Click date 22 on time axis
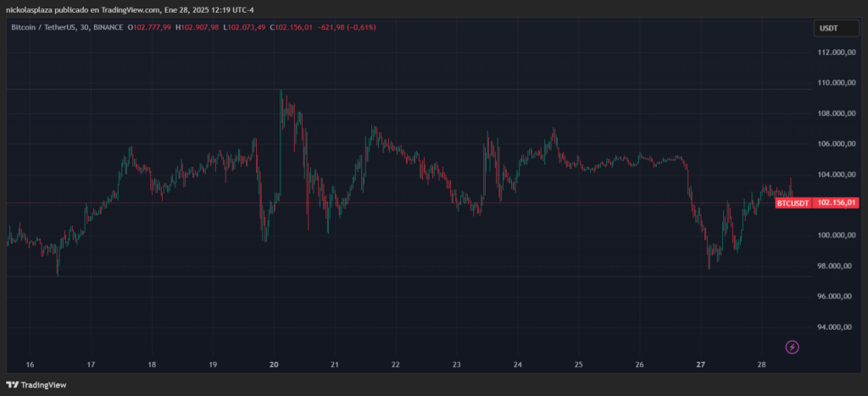 pyautogui.click(x=395, y=365)
